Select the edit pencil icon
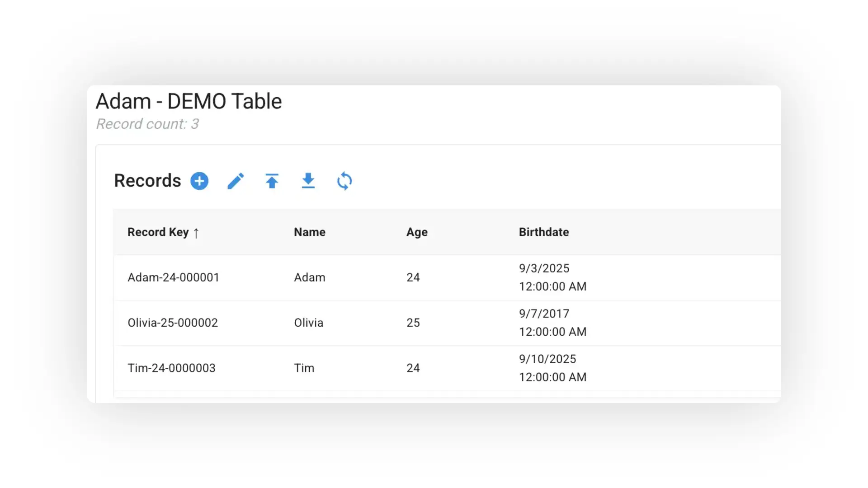868x488 pixels. (236, 181)
